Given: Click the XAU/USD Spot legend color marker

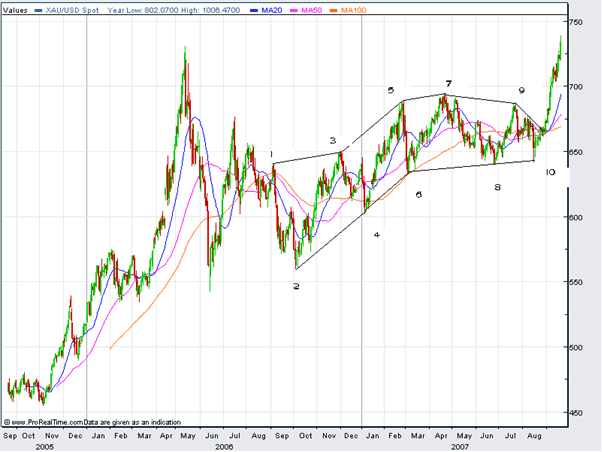Looking at the screenshot, I should 39,9.
